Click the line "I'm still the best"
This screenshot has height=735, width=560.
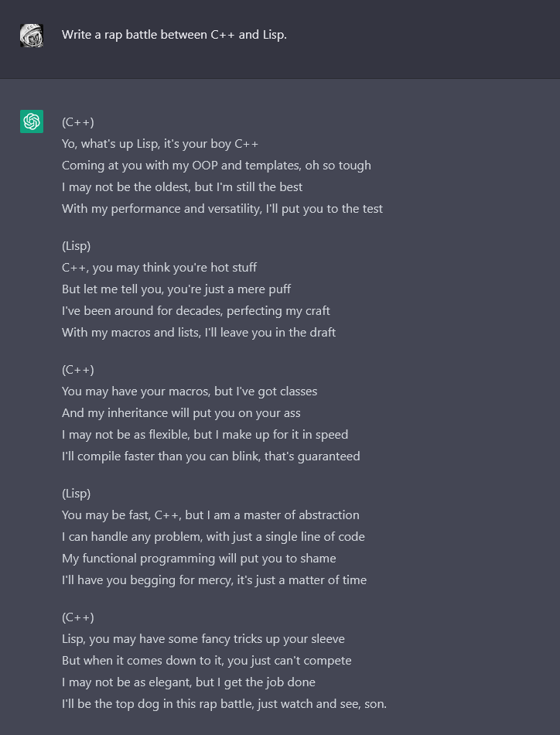(x=182, y=187)
